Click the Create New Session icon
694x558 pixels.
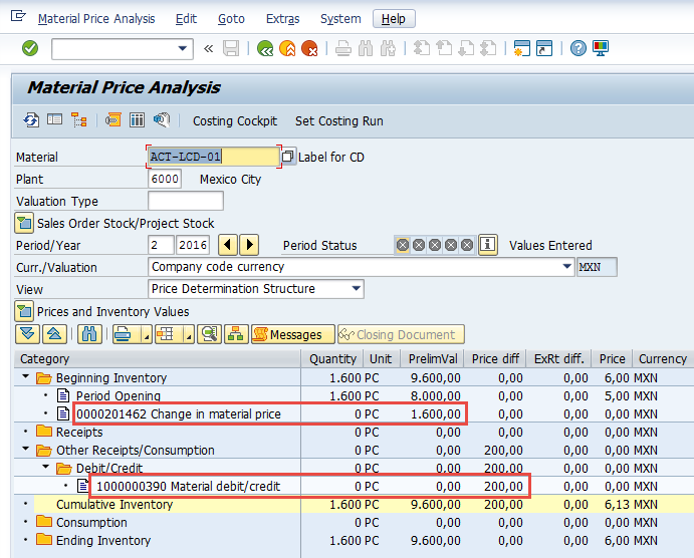click(x=522, y=48)
